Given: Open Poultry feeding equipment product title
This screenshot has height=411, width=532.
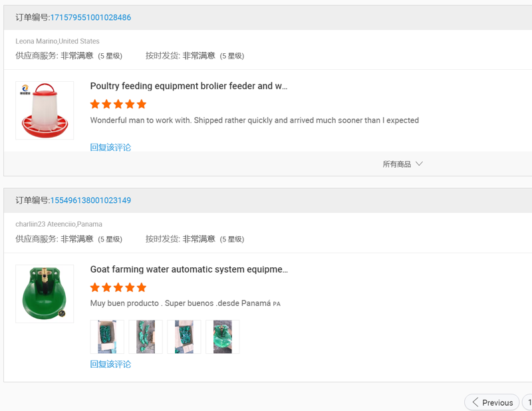Looking at the screenshot, I should pyautogui.click(x=189, y=86).
